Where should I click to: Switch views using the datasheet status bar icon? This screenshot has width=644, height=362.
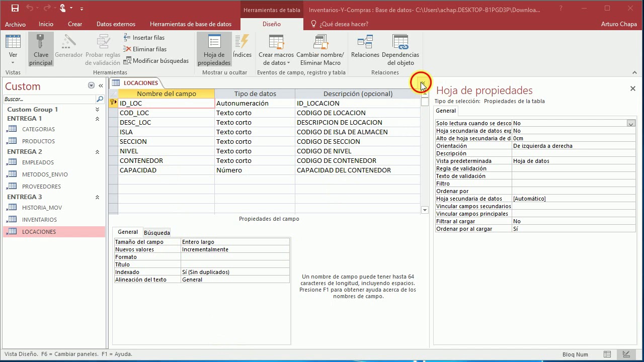pyautogui.click(x=607, y=354)
